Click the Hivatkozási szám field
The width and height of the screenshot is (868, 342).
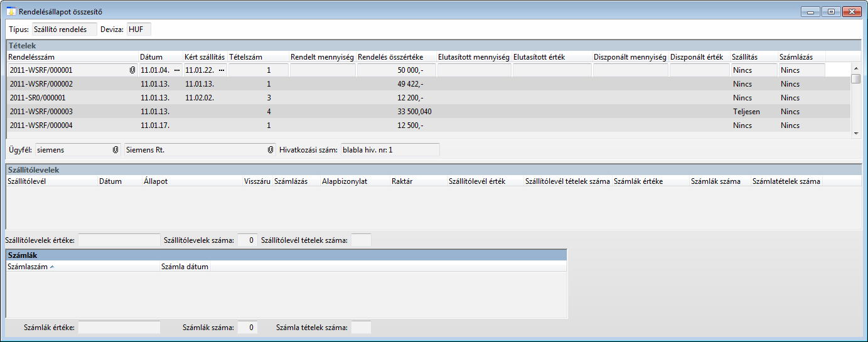coord(389,150)
